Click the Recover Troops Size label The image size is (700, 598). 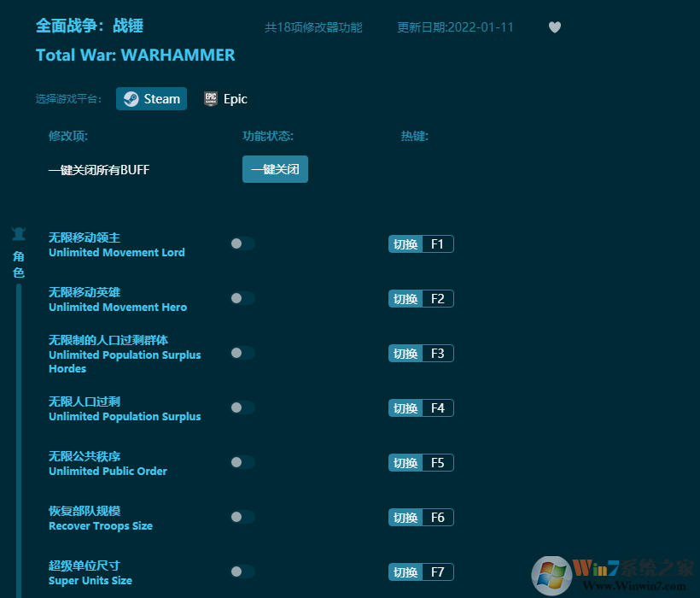pyautogui.click(x=101, y=525)
